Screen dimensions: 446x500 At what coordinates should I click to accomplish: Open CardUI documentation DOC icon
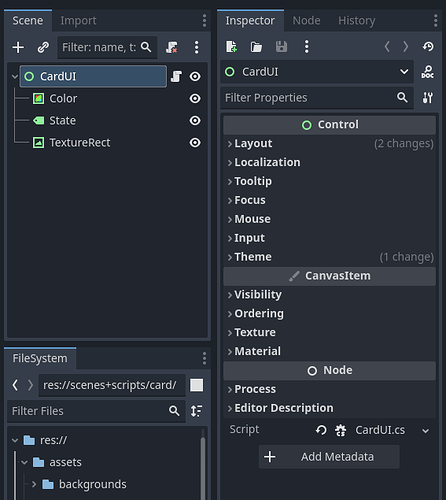428,72
